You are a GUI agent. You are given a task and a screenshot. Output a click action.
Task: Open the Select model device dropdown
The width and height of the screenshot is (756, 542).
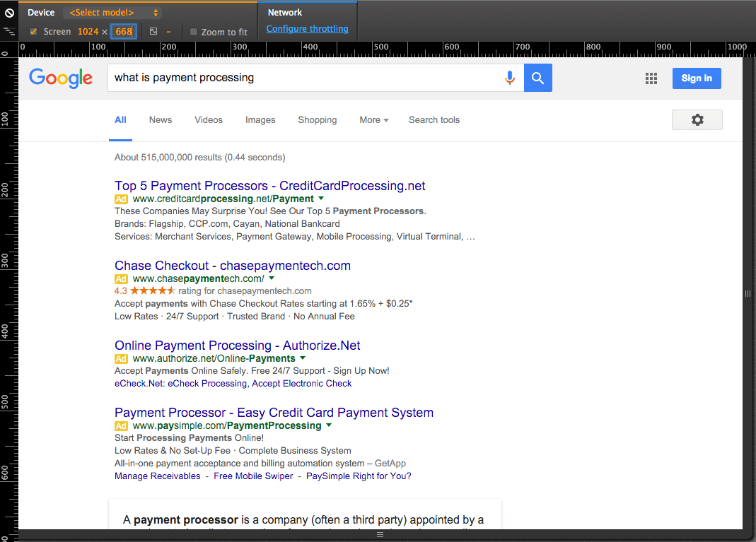tap(115, 13)
